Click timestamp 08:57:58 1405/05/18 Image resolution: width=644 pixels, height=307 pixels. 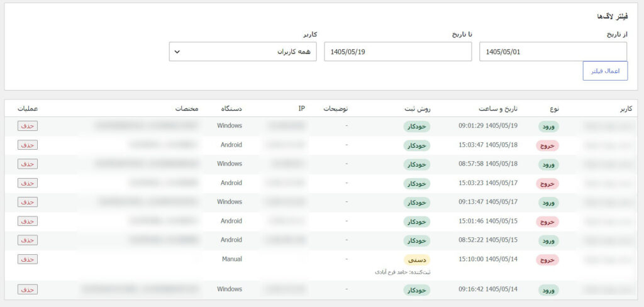tap(488, 164)
